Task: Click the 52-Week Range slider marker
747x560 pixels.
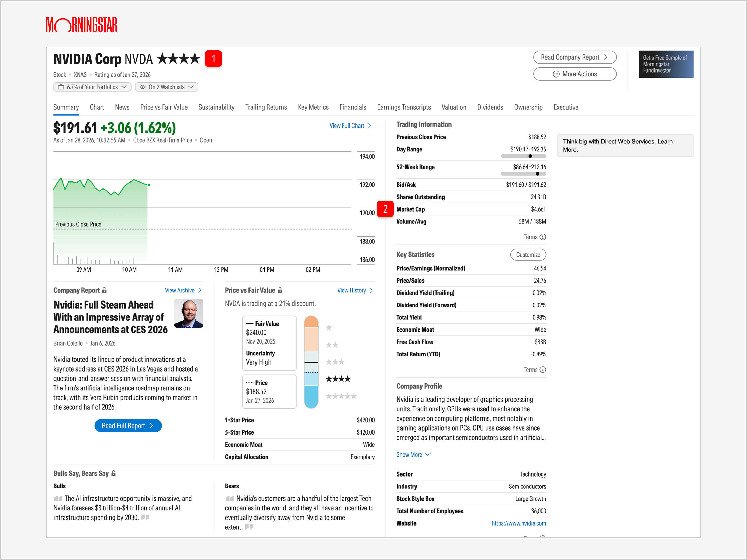Action: 538,174
